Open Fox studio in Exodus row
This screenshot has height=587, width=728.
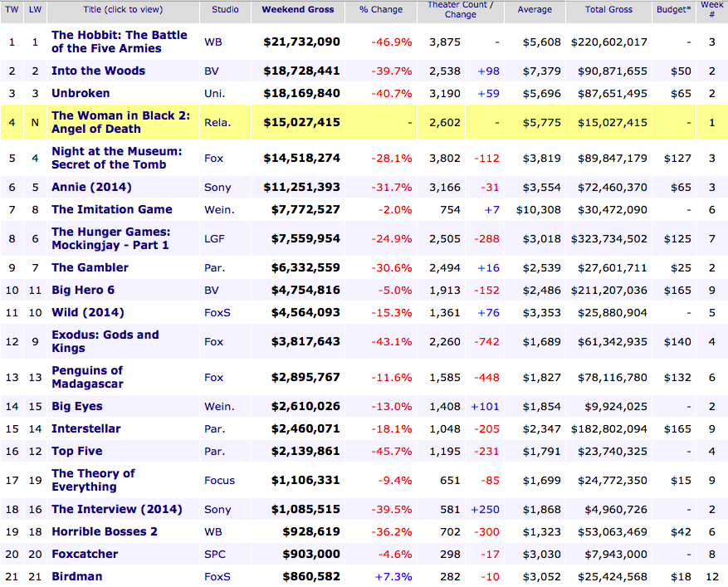click(213, 342)
